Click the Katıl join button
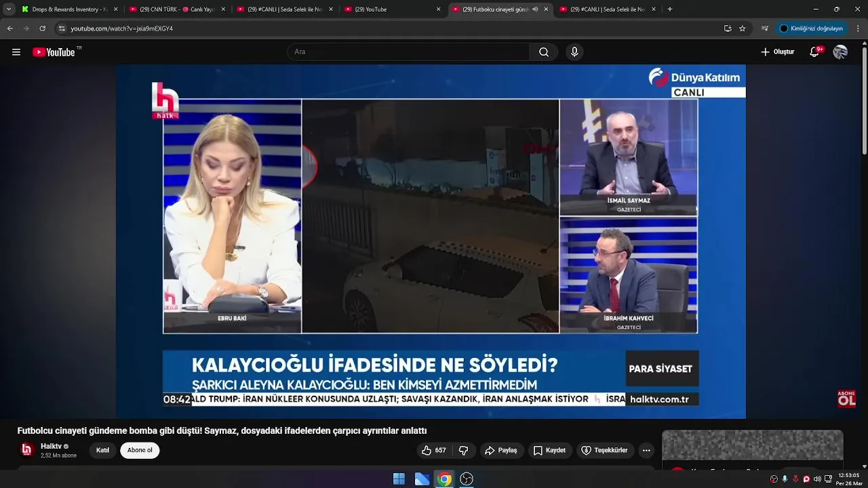 (x=102, y=451)
